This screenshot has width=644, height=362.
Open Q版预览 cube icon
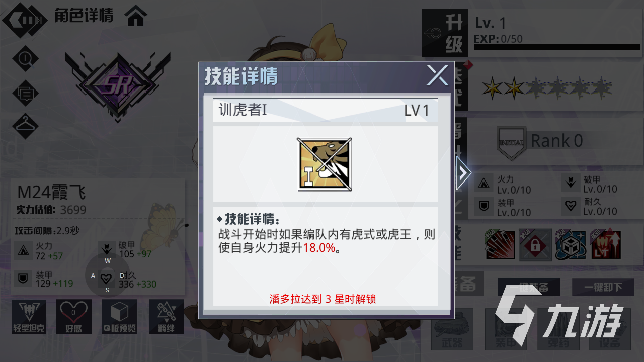pyautogui.click(x=120, y=317)
